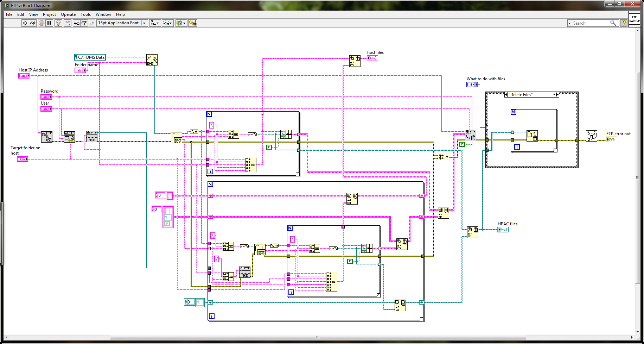This screenshot has width=644, height=344.
Task: Click index stepper of cluster array constant
Action: click(x=153, y=209)
